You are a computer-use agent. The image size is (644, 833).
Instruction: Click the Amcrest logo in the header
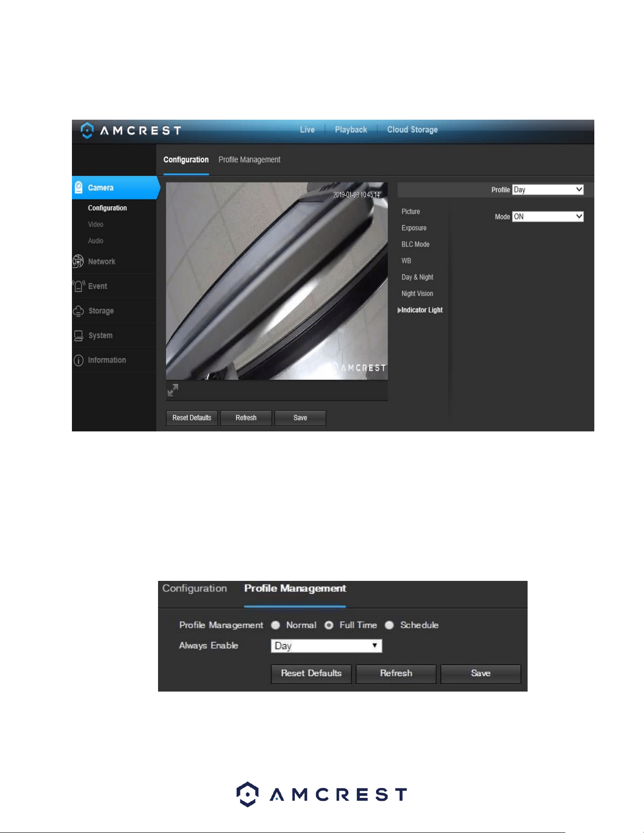[131, 131]
